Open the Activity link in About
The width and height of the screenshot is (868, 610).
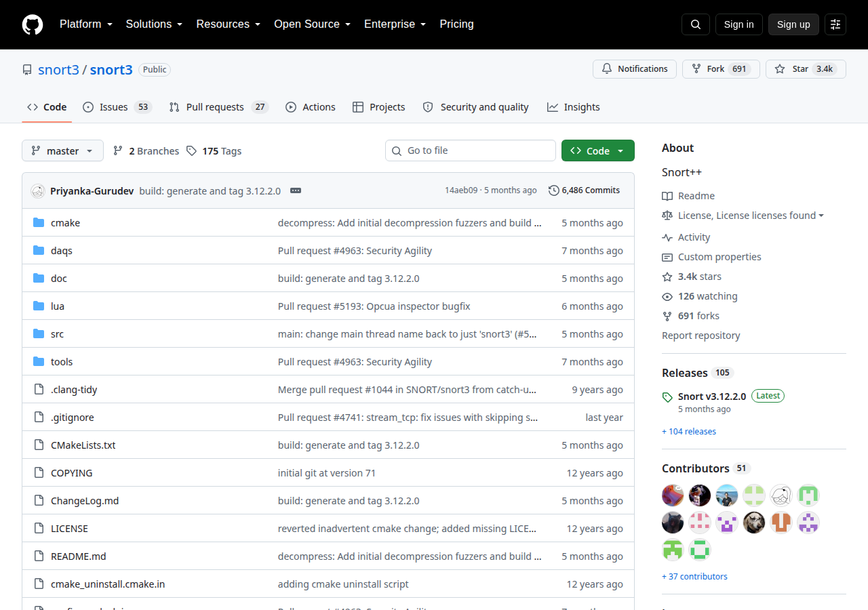pyautogui.click(x=686, y=237)
